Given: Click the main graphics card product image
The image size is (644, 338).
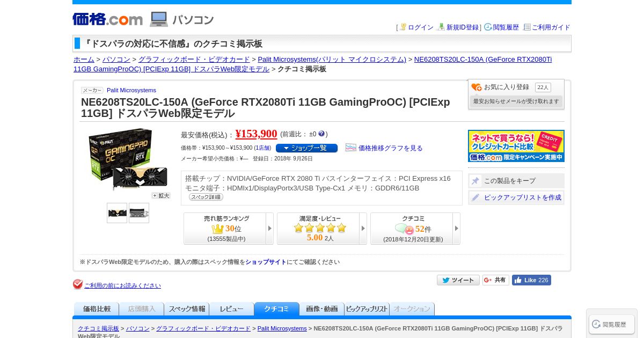Looking at the screenshot, I should [129, 159].
